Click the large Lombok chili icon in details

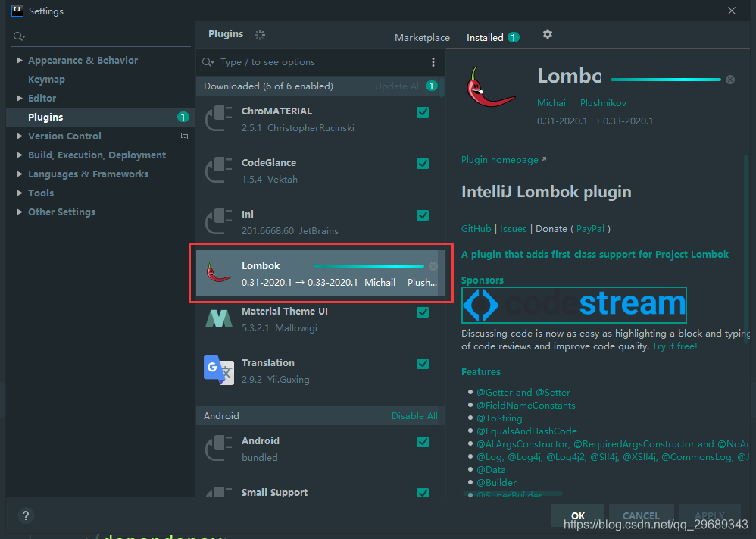[x=490, y=87]
